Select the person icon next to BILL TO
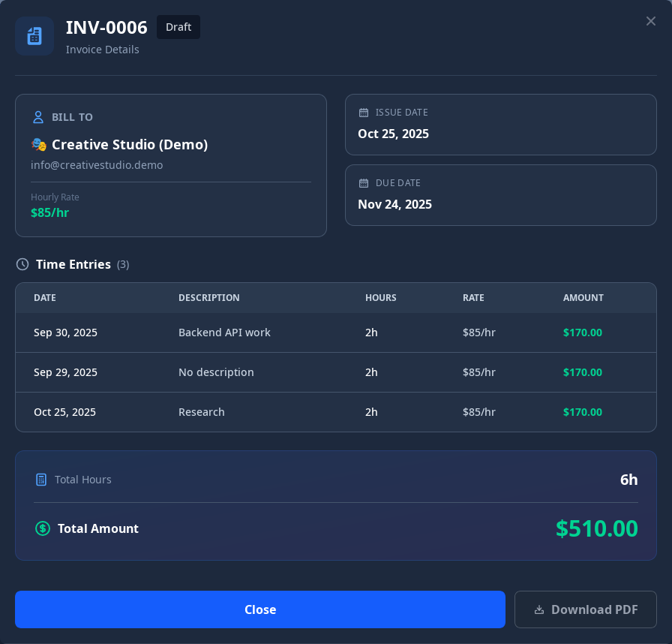Viewport: 672px width, 644px height. (x=37, y=116)
